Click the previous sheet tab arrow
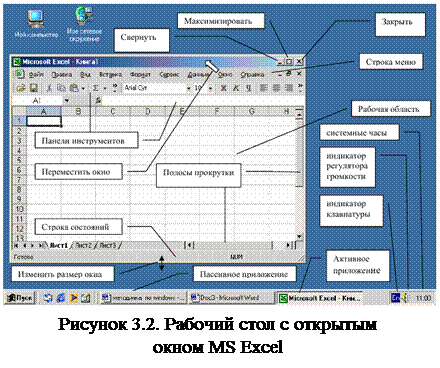This screenshot has width=440, height=368. pyautogui.click(x=24, y=245)
